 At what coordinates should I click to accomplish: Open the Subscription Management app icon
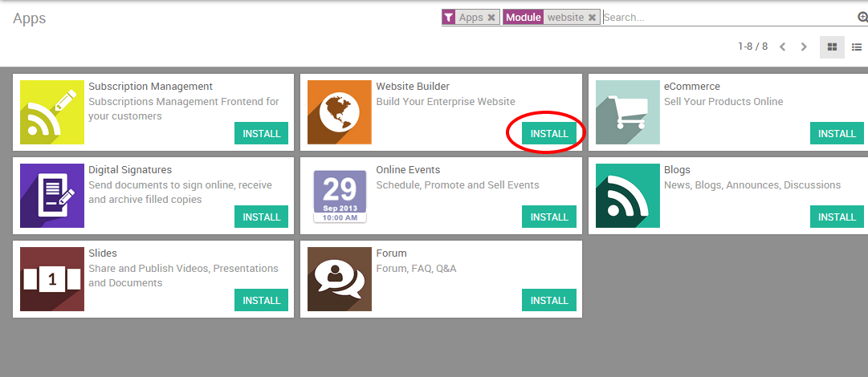coord(52,112)
